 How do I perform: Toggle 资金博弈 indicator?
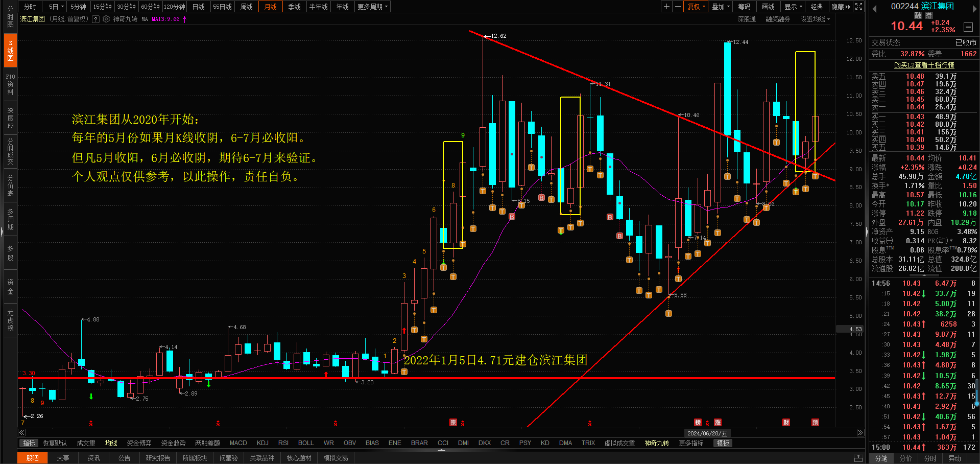(x=139, y=443)
